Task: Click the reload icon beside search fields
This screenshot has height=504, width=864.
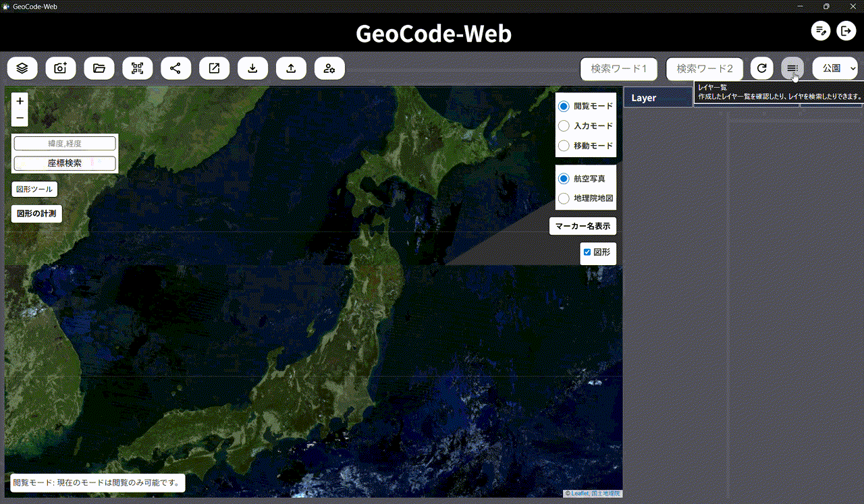Action: pyautogui.click(x=762, y=68)
